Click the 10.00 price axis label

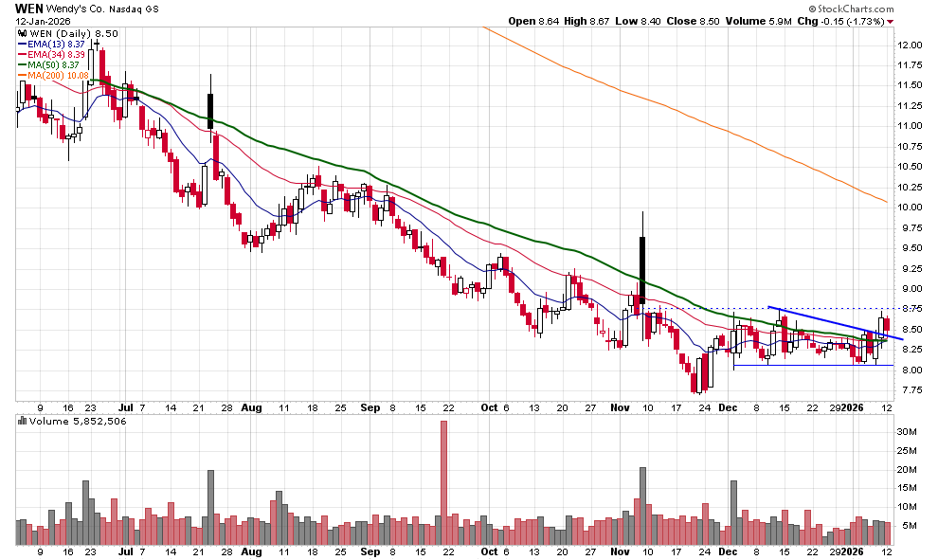(910, 208)
